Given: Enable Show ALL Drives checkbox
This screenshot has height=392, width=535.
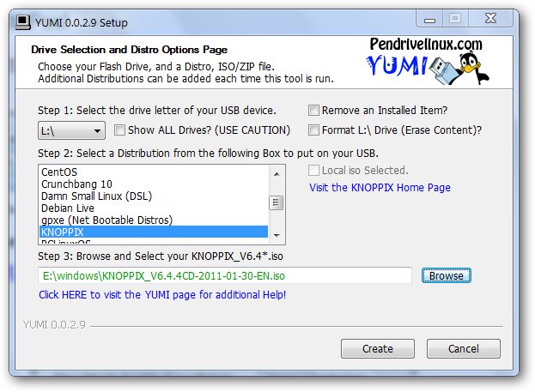Looking at the screenshot, I should (x=119, y=130).
